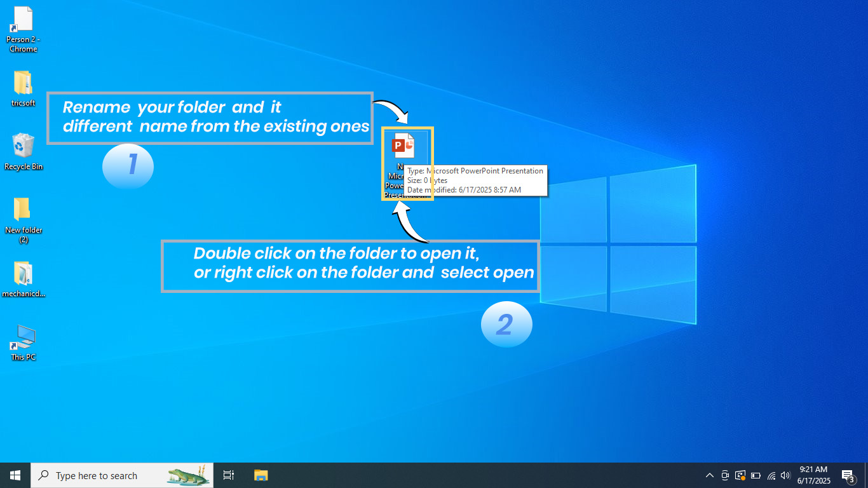Open the wireless display tray icon
This screenshot has width=868, height=488.
click(x=740, y=475)
